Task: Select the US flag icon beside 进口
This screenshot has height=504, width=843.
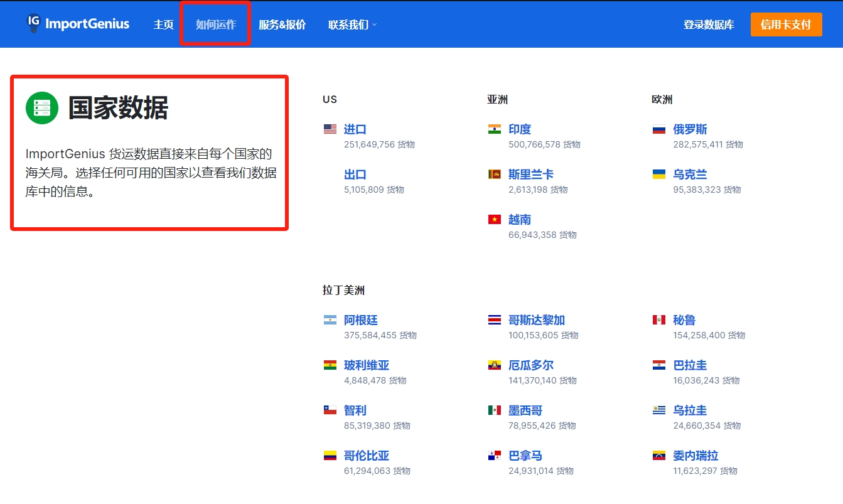Action: pyautogui.click(x=329, y=129)
